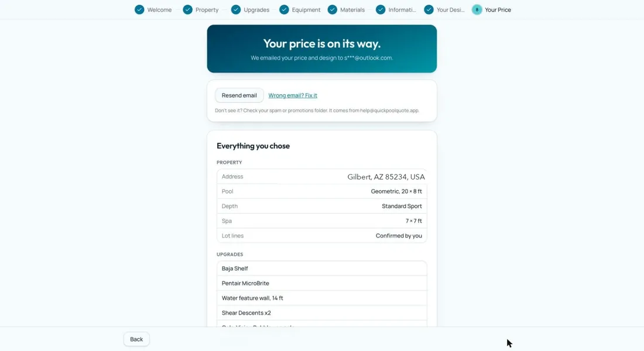Click the Address row showing Gilbert, AZ

[x=321, y=177]
